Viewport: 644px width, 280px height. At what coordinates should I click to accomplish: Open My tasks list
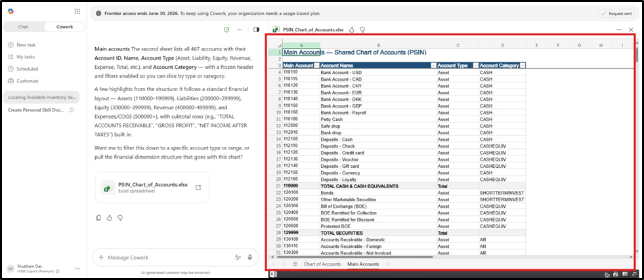click(22, 57)
